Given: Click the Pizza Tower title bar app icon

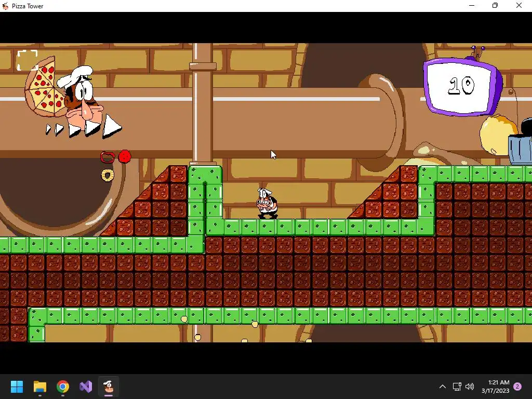Looking at the screenshot, I should coord(5,6).
